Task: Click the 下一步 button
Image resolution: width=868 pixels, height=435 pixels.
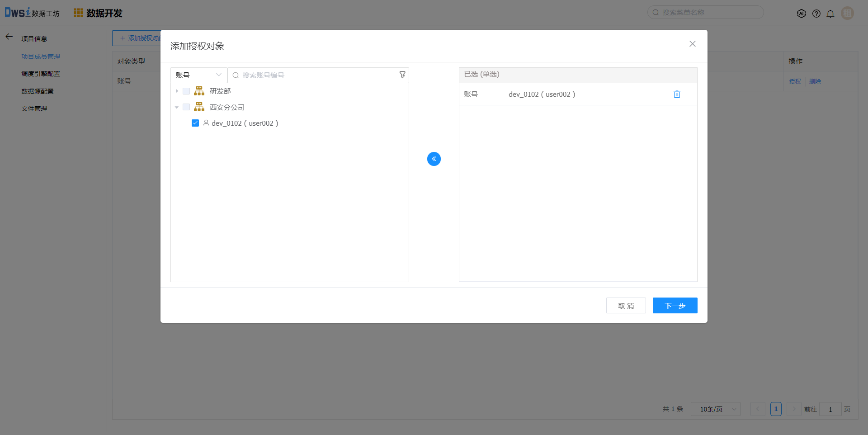Action: pos(675,306)
